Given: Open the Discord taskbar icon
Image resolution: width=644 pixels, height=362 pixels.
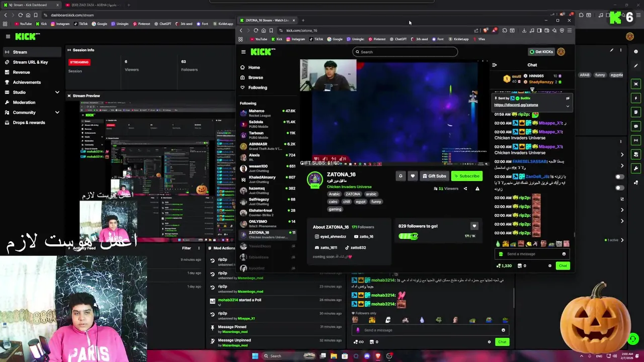Looking at the screenshot, I should pos(367,356).
